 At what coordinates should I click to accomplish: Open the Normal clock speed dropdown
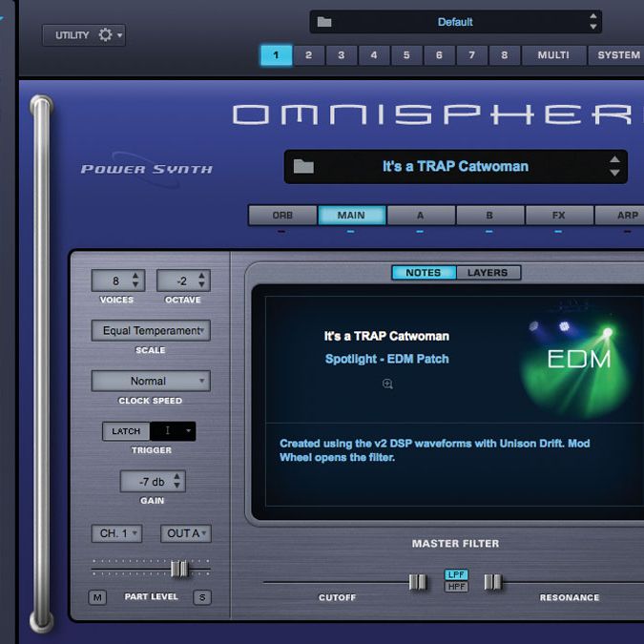tap(151, 381)
